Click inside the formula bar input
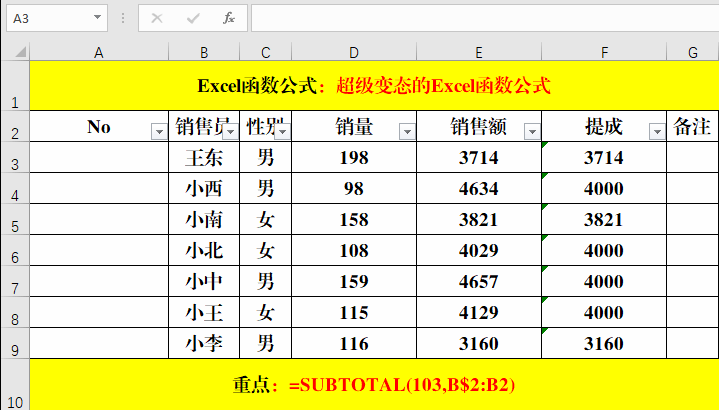719x410 pixels. tap(485, 18)
